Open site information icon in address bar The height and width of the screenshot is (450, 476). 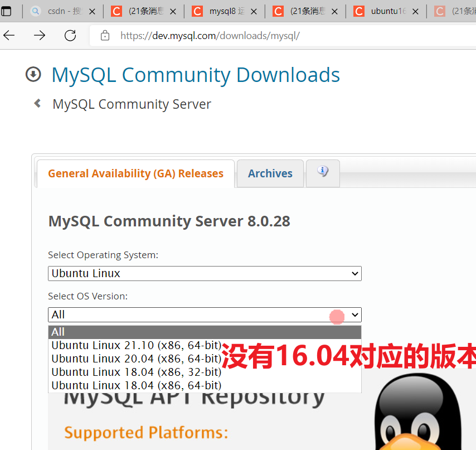pyautogui.click(x=104, y=35)
